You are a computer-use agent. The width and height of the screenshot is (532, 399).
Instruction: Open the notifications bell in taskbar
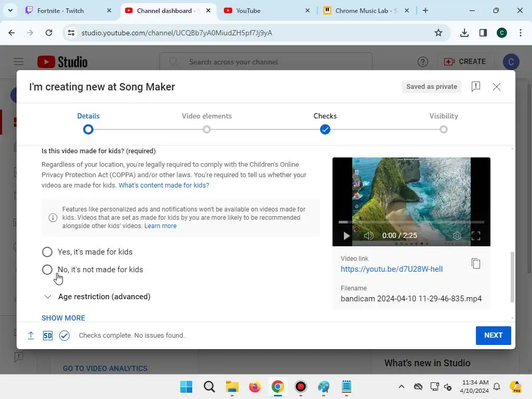497,387
